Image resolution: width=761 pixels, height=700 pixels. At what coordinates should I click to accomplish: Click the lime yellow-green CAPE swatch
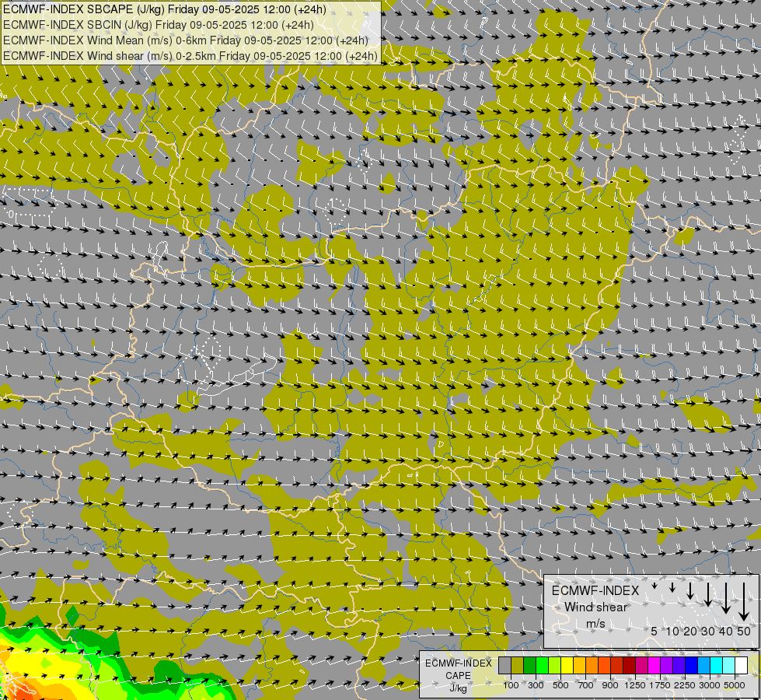(555, 666)
